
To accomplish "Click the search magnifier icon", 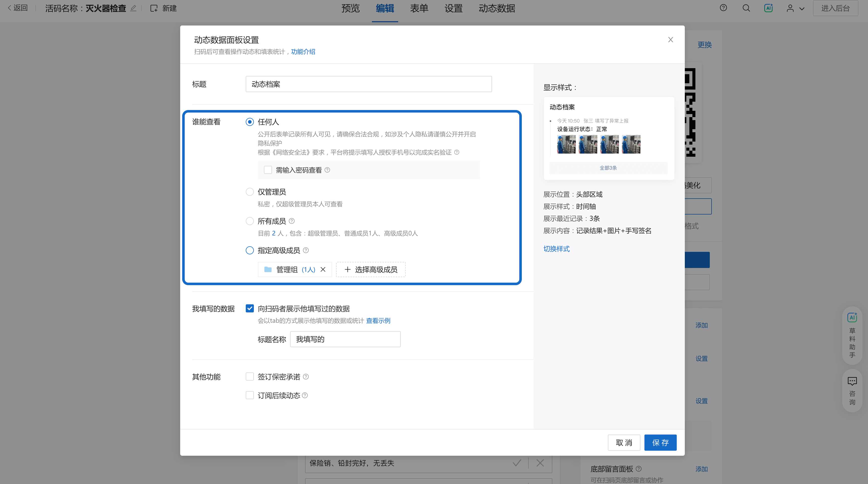I will click(x=746, y=8).
